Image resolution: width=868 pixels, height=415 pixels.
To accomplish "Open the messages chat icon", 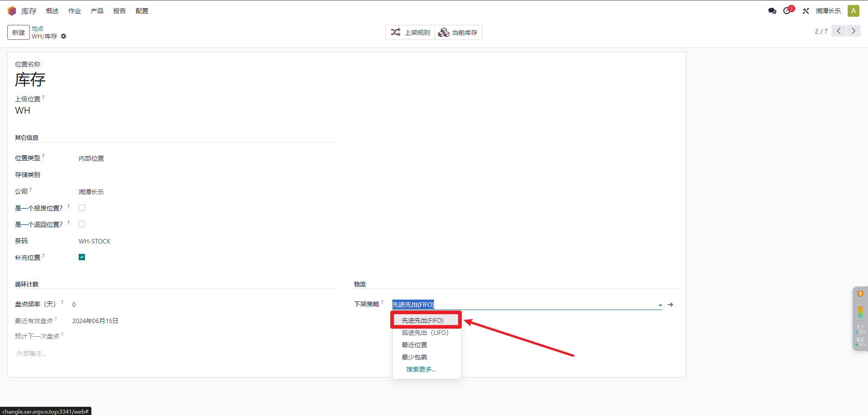I will 772,11.
